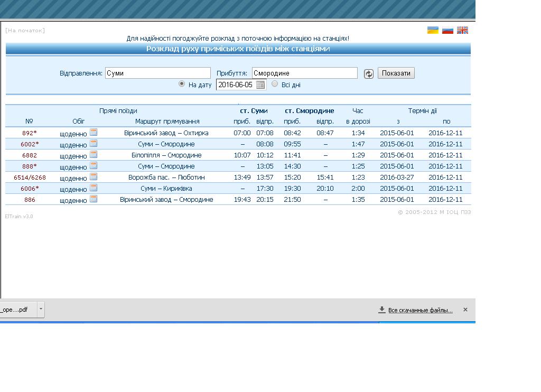
Task: Open dropdown arrow beside downloaded pdf file
Action: point(41,310)
